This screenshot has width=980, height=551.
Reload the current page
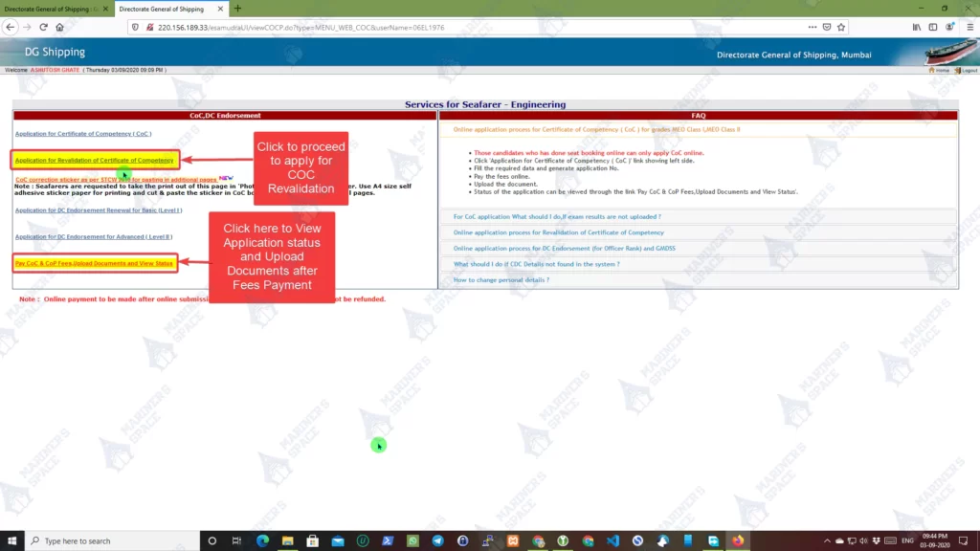point(43,27)
